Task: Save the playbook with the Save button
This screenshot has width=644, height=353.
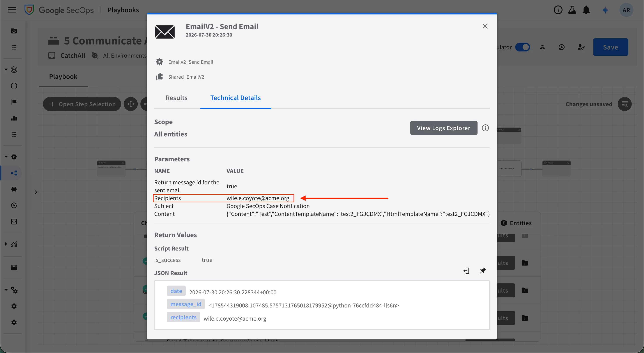Action: tap(610, 47)
